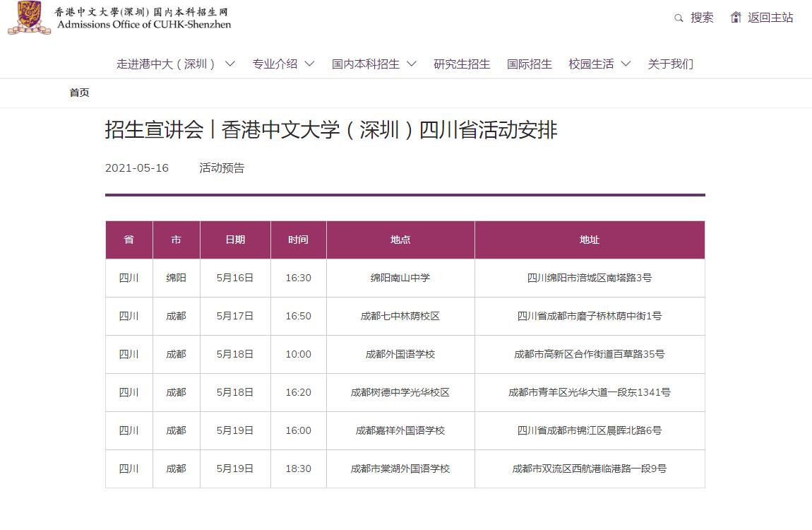Open the 走进港中大（深圳） menu
The width and height of the screenshot is (812, 530).
pos(165,64)
